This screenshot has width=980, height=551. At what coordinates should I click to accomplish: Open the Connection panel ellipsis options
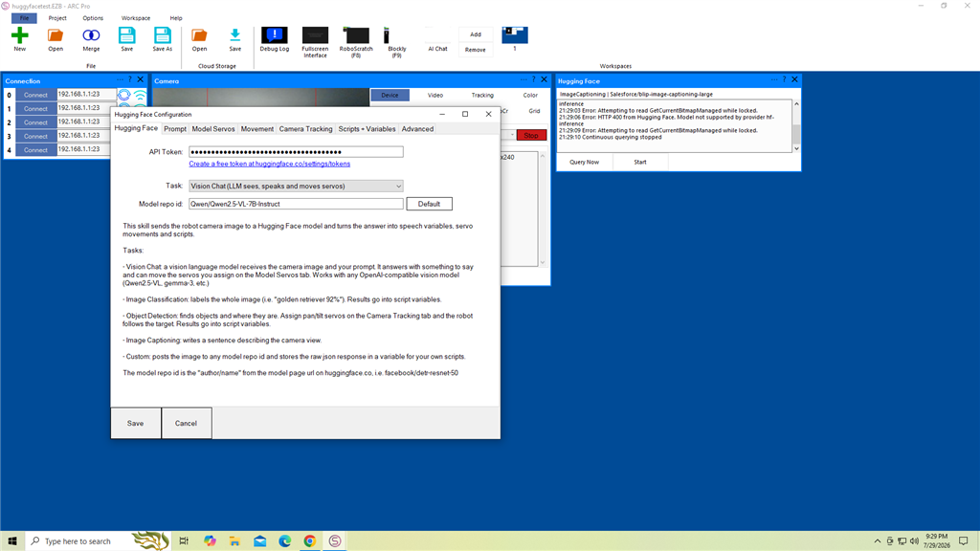pos(120,80)
